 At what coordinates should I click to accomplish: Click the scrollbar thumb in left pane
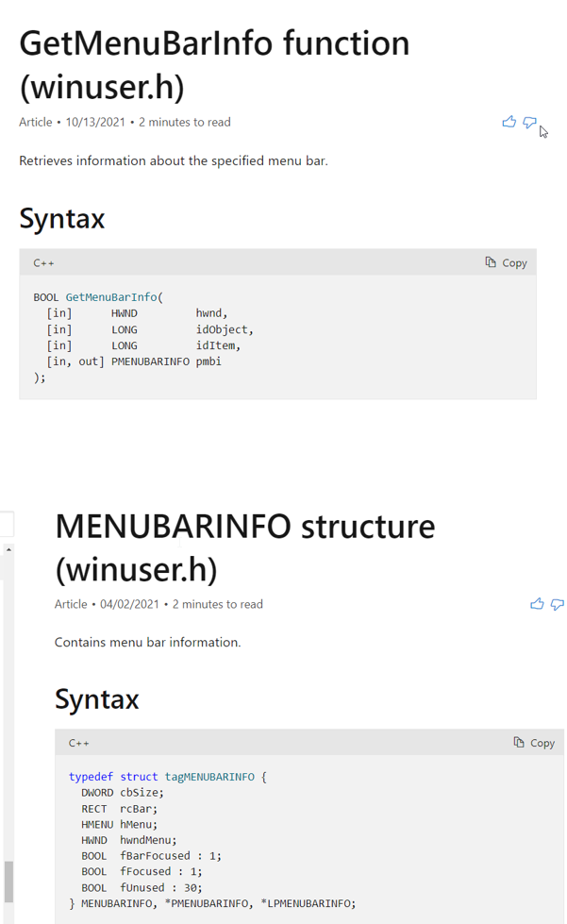pyautogui.click(x=8, y=882)
